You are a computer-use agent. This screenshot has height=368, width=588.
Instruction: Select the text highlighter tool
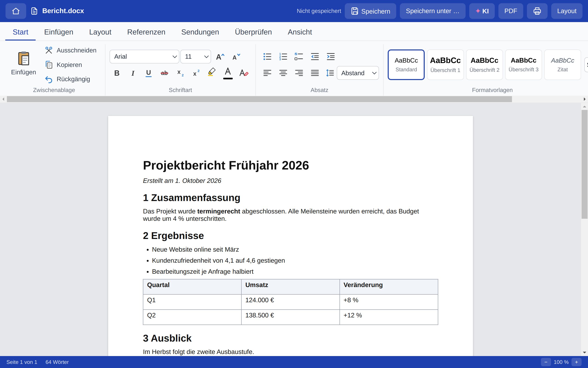[x=212, y=72]
